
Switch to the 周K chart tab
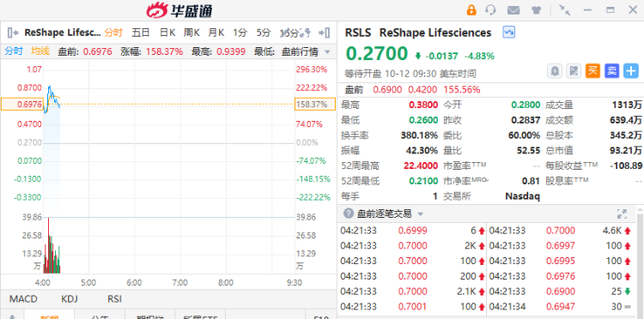pyautogui.click(x=191, y=33)
